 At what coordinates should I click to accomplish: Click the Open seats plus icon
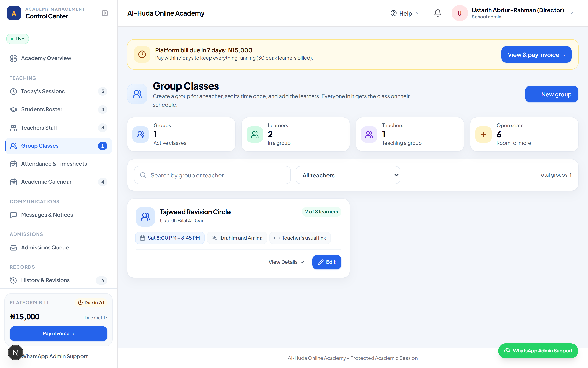click(x=483, y=134)
